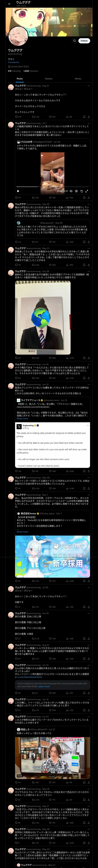Like the Aug 31 post heart icon
This screenshot has width=98, height=868.
click(52, 117)
